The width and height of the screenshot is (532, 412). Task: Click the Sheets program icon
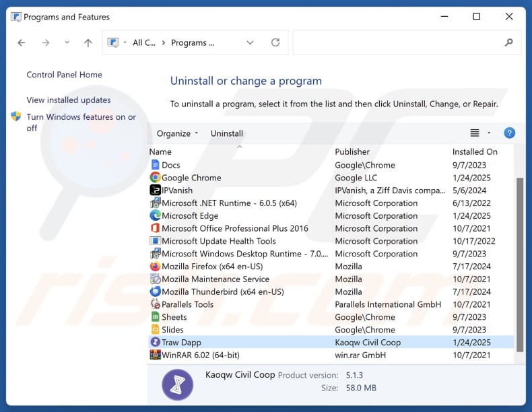click(x=155, y=317)
